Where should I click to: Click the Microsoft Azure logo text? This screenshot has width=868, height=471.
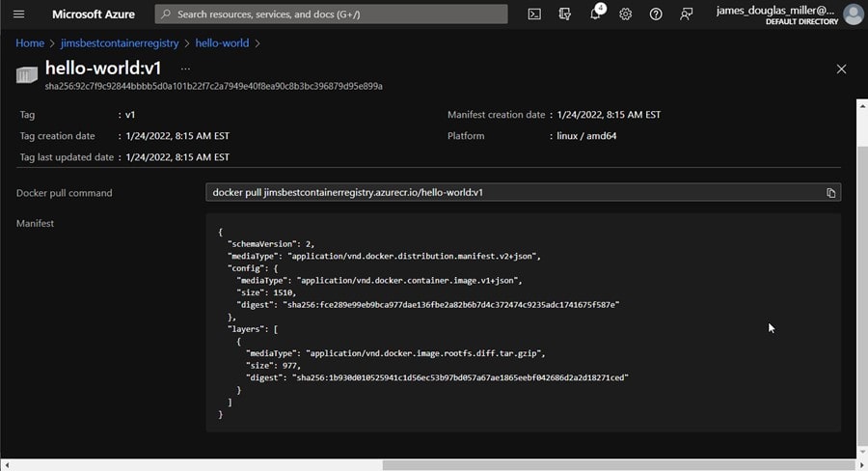93,14
